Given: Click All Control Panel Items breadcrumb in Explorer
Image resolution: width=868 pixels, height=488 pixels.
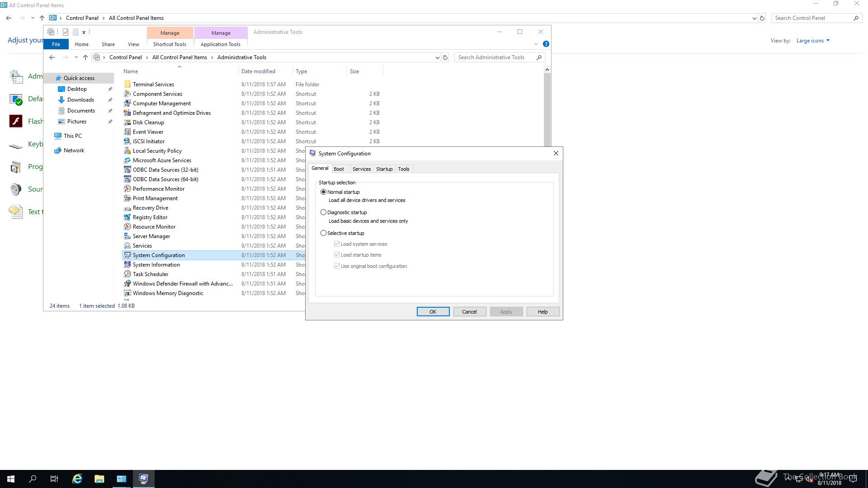Looking at the screenshot, I should point(179,57).
